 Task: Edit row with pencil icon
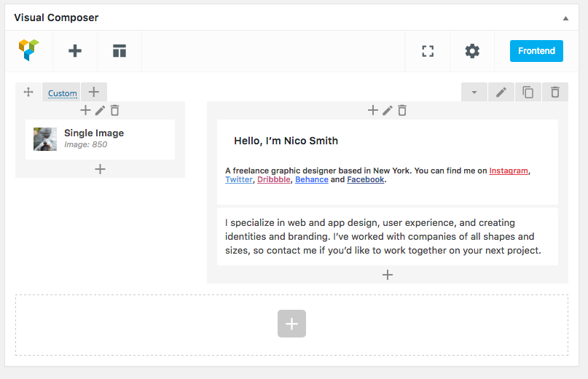point(501,92)
